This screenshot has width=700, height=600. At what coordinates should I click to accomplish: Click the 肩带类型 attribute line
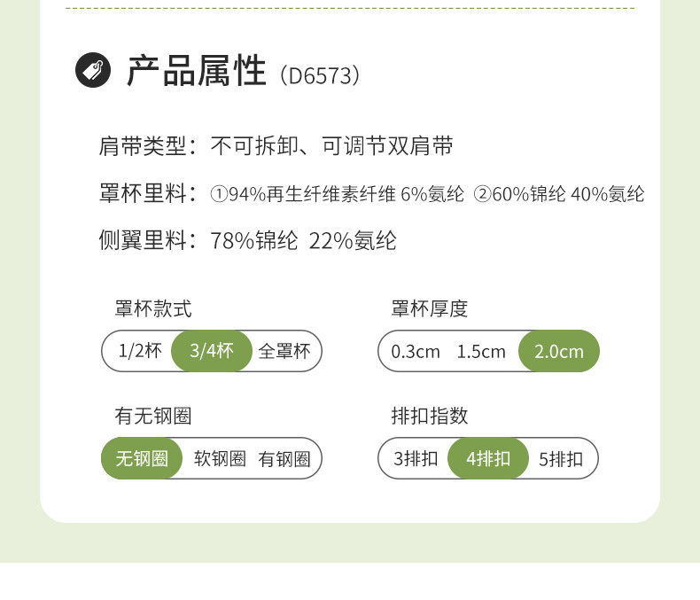276,146
